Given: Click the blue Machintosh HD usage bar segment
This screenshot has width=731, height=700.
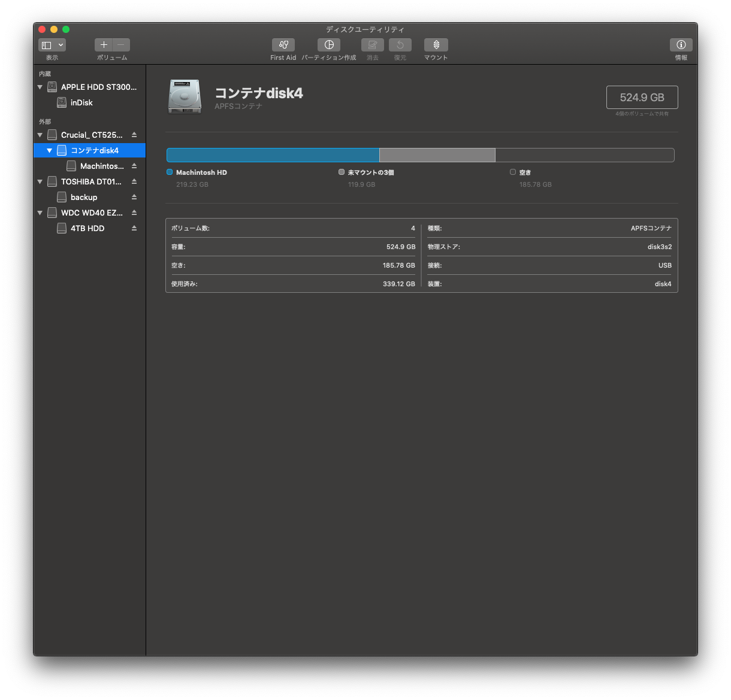Looking at the screenshot, I should click(x=273, y=155).
